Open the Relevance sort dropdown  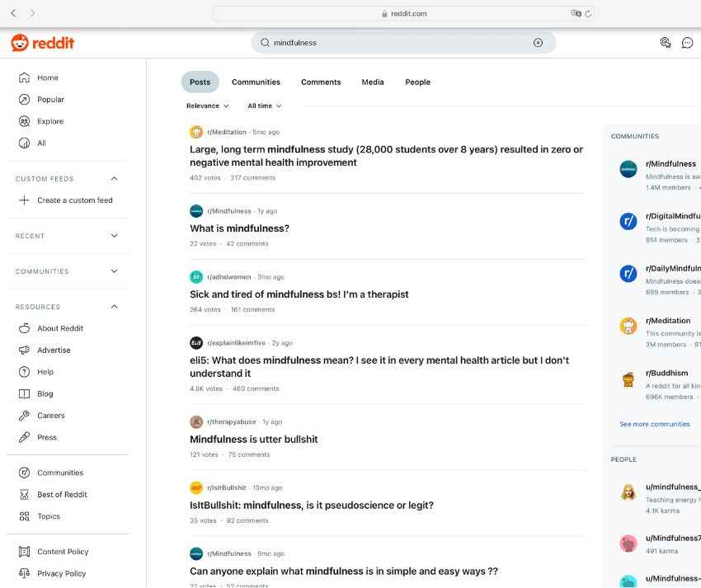[208, 106]
